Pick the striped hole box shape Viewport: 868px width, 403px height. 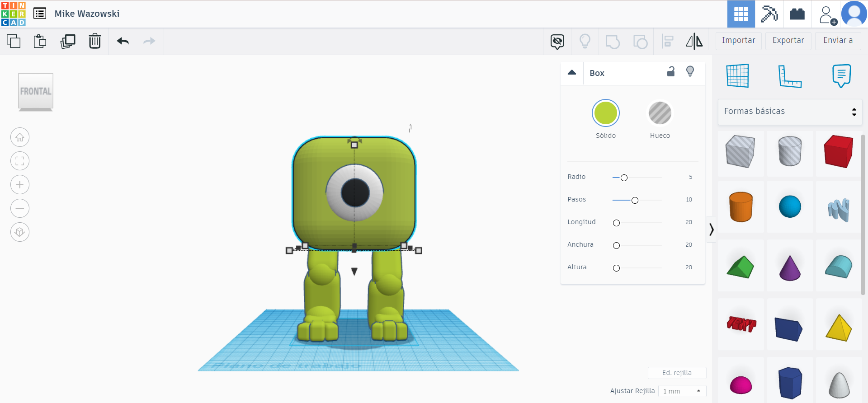coord(741,153)
